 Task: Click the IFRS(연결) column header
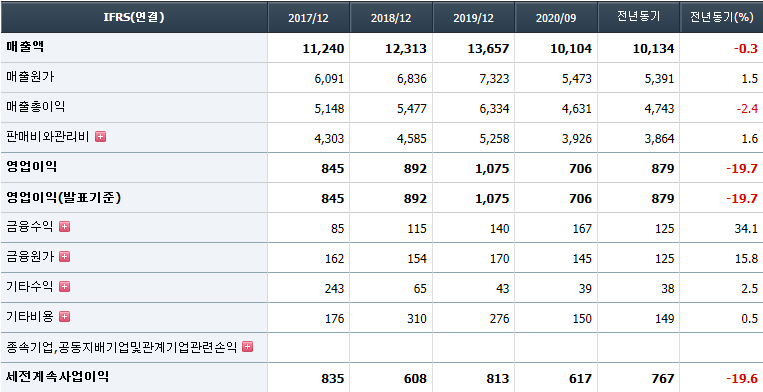click(x=134, y=18)
